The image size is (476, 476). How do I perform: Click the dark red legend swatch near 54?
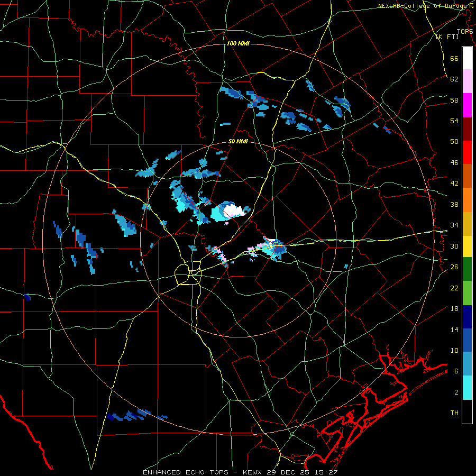[x=467, y=129]
